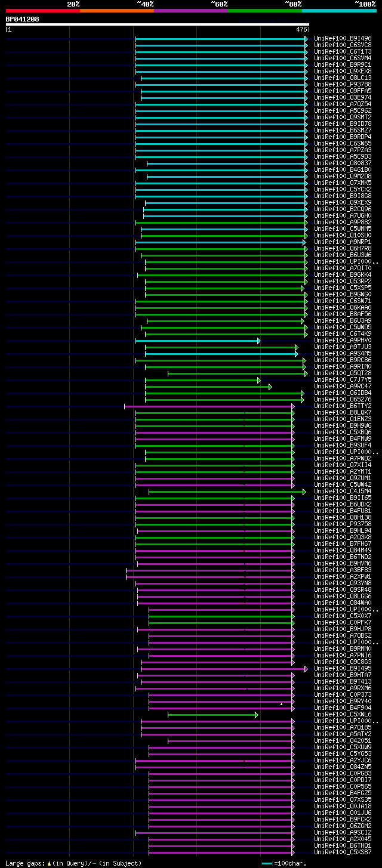This screenshot has width=382, height=868.
Task: Open hit UniRef100_C6SVC8
Action: pyautogui.click(x=343, y=45)
